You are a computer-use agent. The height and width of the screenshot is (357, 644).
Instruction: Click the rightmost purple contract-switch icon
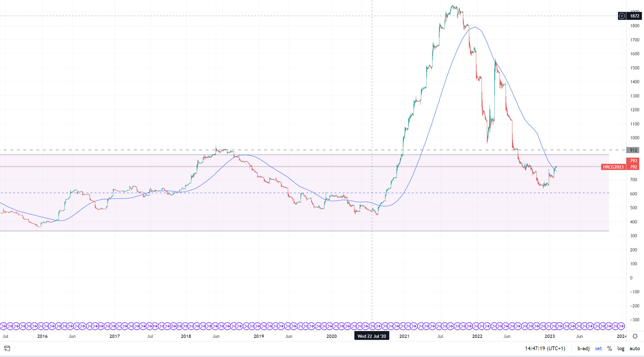[622, 326]
